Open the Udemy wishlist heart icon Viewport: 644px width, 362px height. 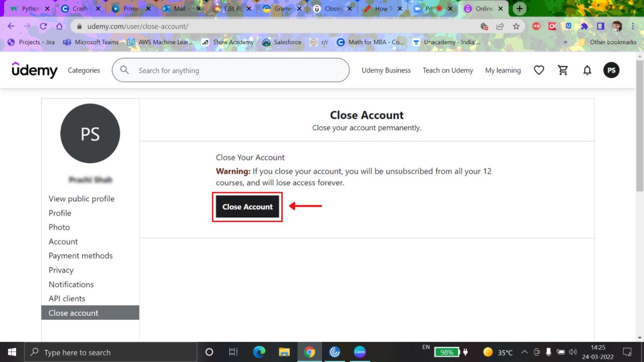539,70
